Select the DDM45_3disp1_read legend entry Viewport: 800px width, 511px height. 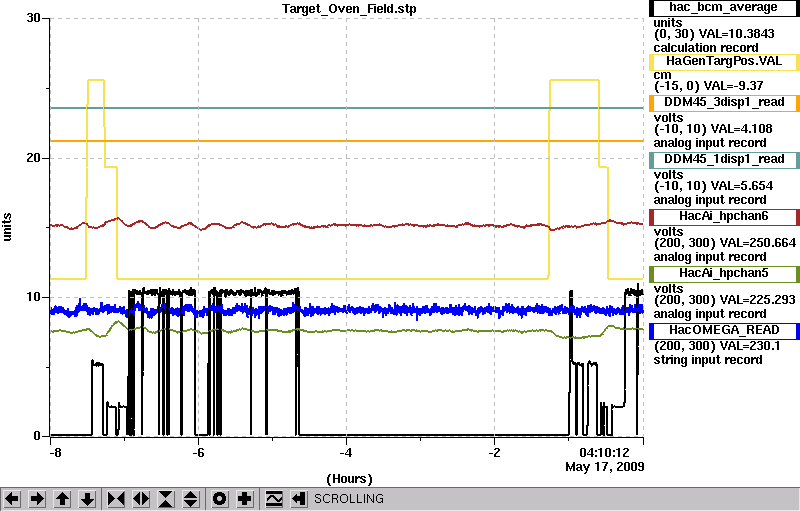click(724, 103)
